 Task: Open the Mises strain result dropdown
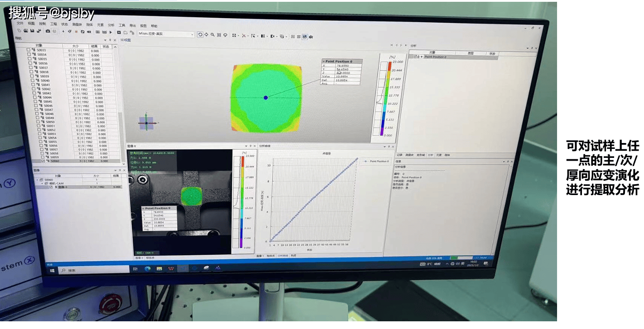[192, 34]
